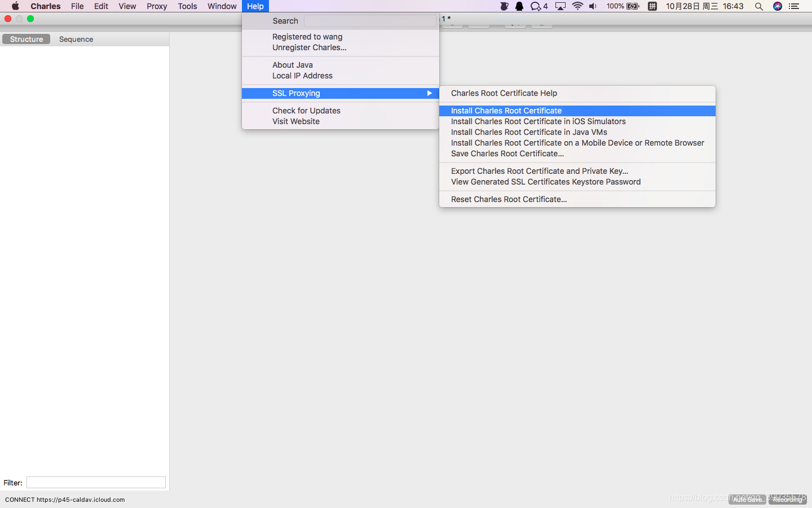Click the AirPlay display icon
This screenshot has width=812, height=508.
tap(561, 6)
